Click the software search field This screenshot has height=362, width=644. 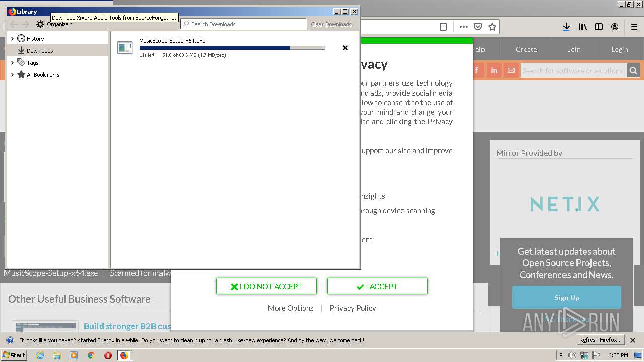click(x=574, y=71)
